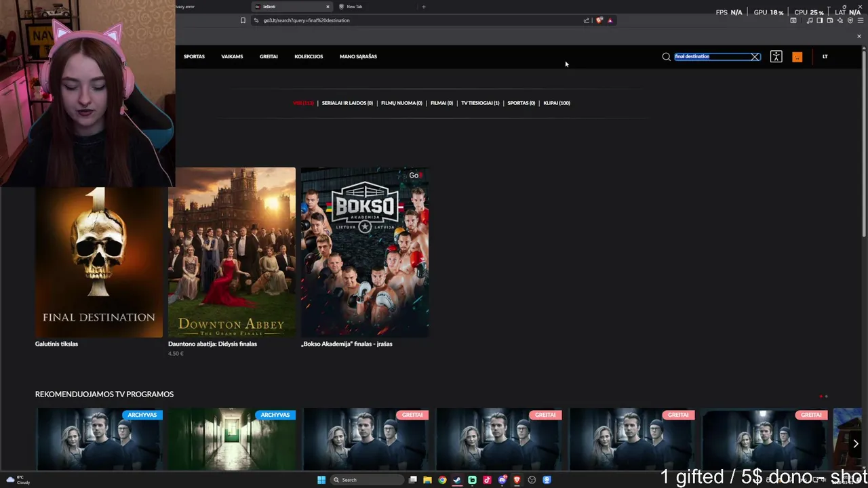Click the search magnifier icon on Go3

pos(666,57)
